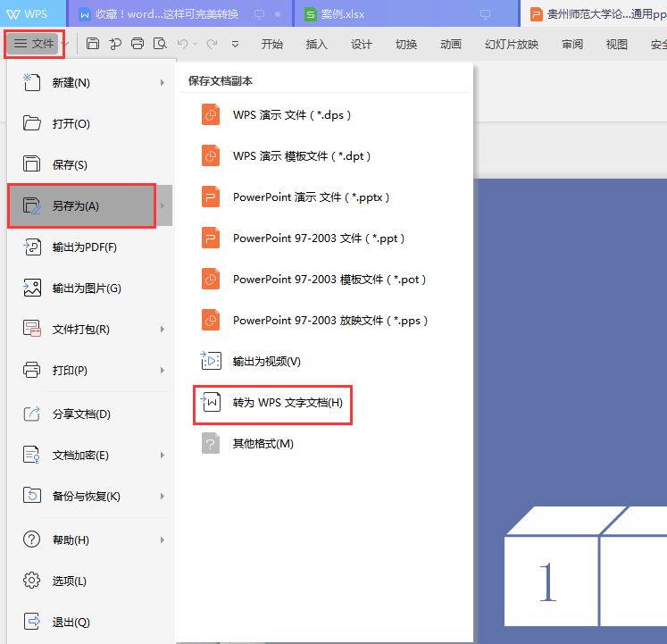Click the save icon in the quick toolbar
The image size is (667, 644).
(x=93, y=44)
